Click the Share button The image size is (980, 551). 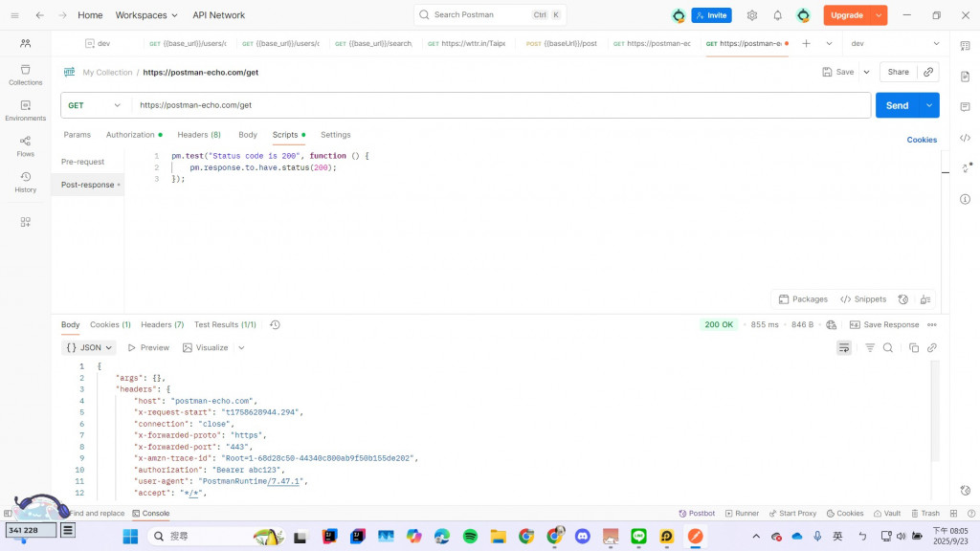tap(898, 72)
